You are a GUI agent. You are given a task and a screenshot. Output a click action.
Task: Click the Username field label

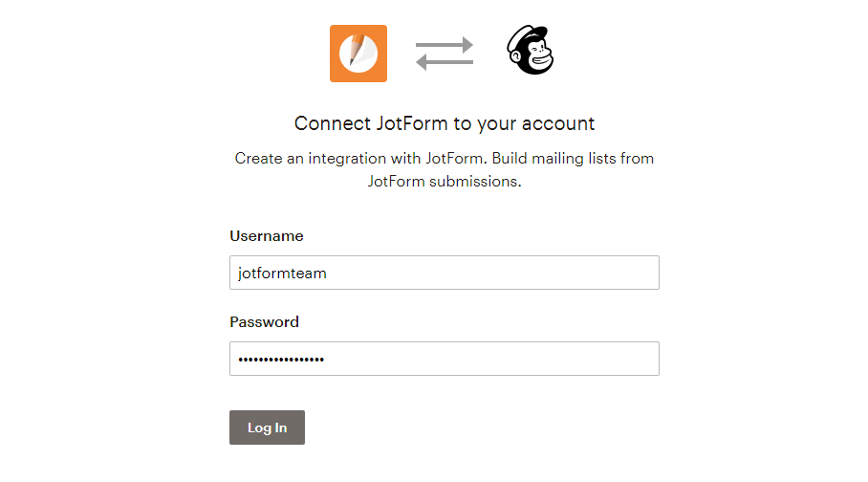267,236
